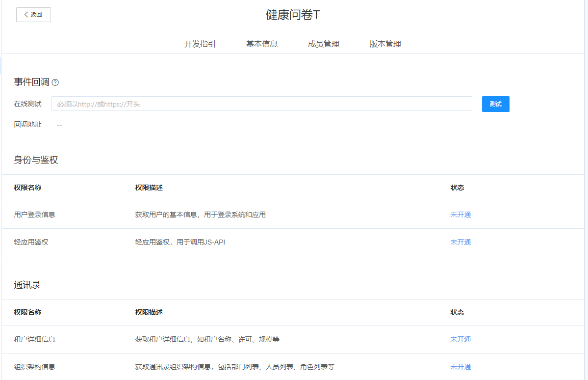Click the app title 健康问卷T
Screen dimensions: 588x380
click(x=293, y=15)
